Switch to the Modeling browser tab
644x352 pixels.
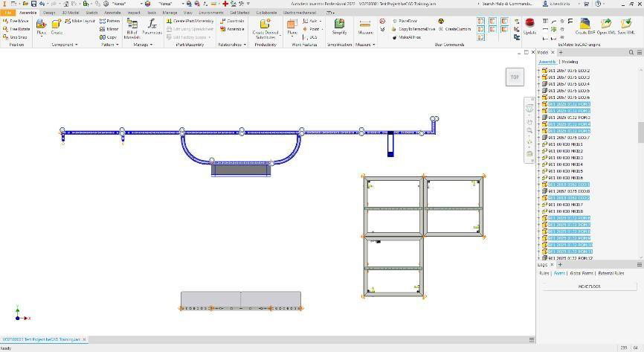pos(569,62)
